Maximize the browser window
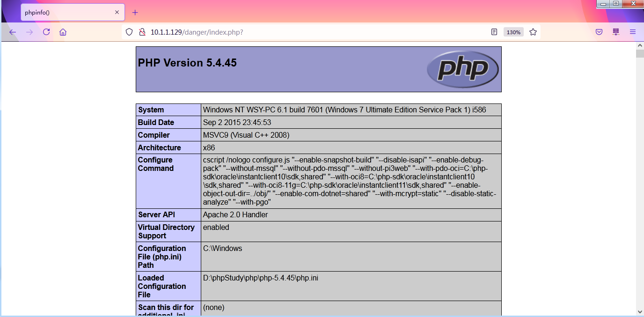Image resolution: width=644 pixels, height=317 pixels. [615, 4]
